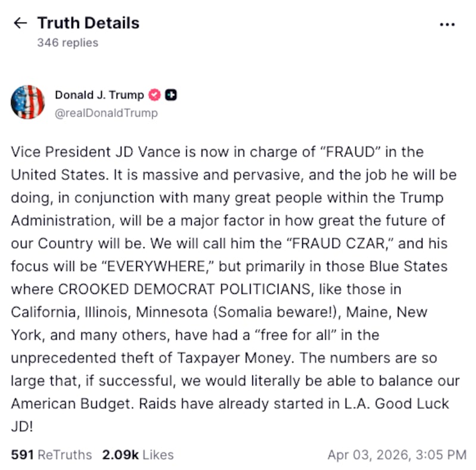Click Donald J. Trump's flag avatar
This screenshot has height=470, width=476.
tap(27, 102)
